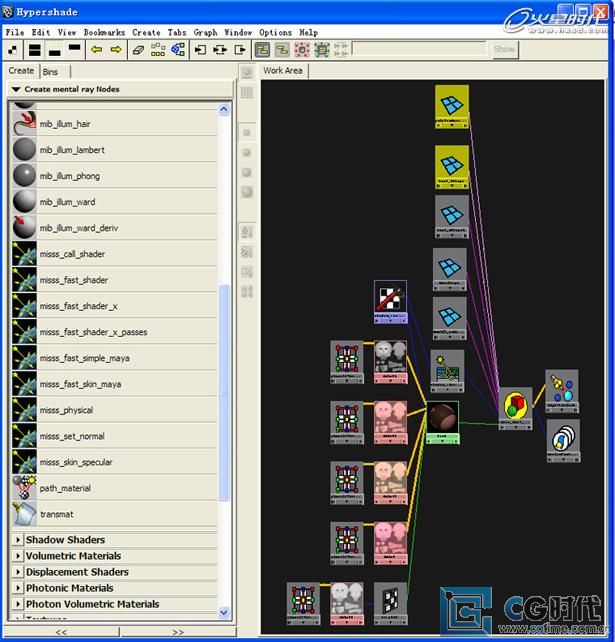Open the Bookmarks menu

tap(104, 32)
